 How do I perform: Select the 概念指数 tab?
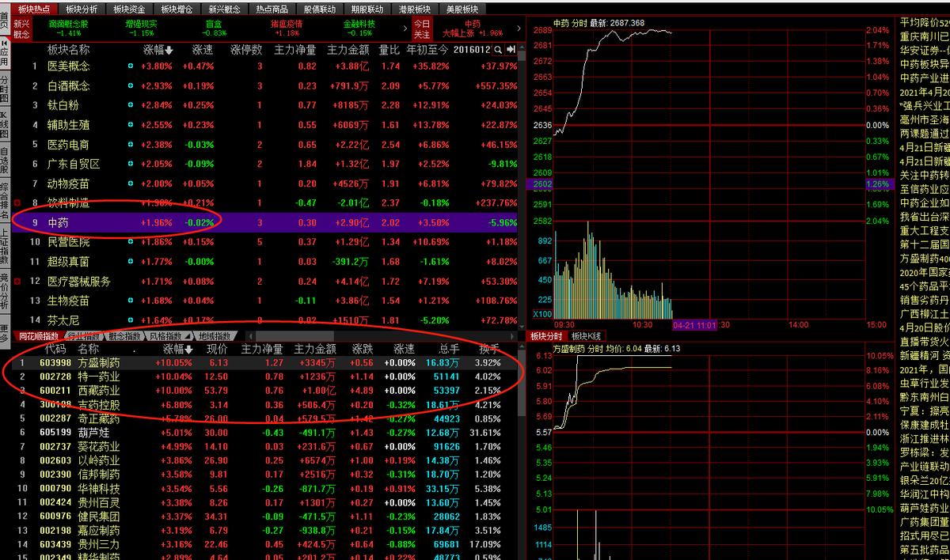(123, 336)
